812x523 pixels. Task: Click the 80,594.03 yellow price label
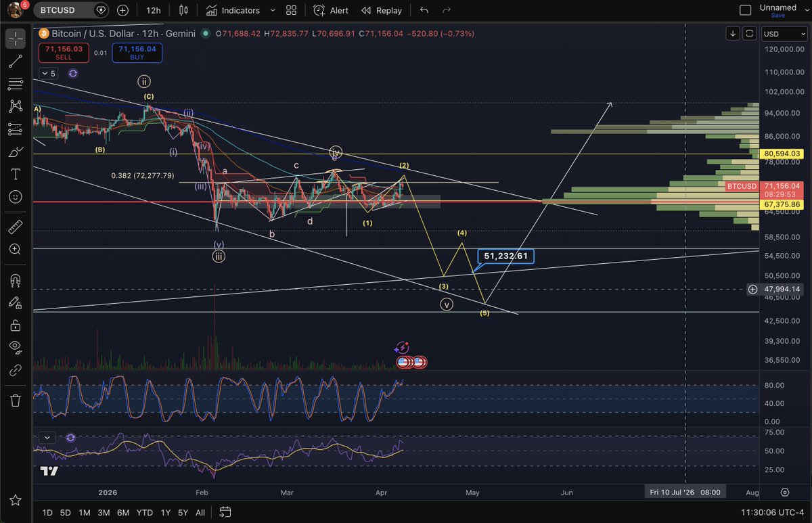coord(781,154)
